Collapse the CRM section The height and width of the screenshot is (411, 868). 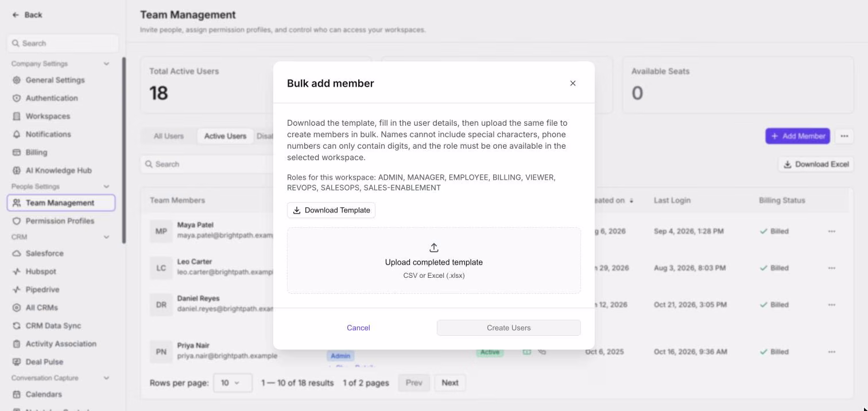[x=106, y=237]
